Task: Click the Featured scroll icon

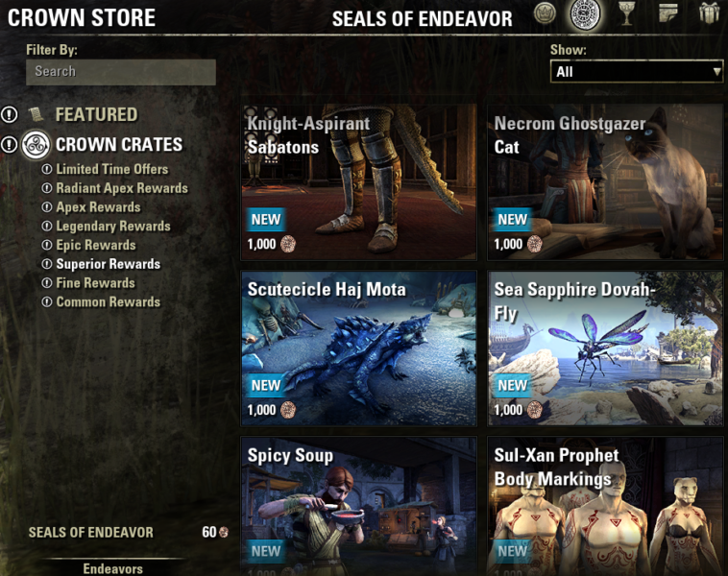Action: point(36,114)
